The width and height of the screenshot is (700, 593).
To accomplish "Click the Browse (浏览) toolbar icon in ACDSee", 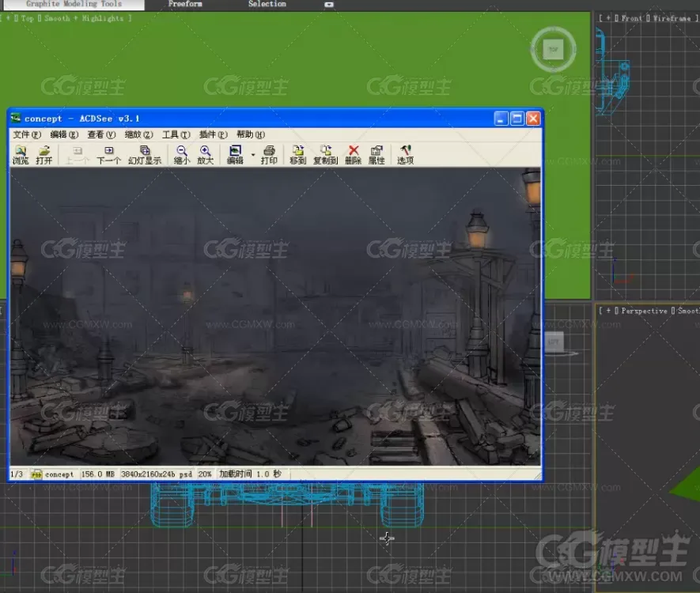I will pos(21,155).
